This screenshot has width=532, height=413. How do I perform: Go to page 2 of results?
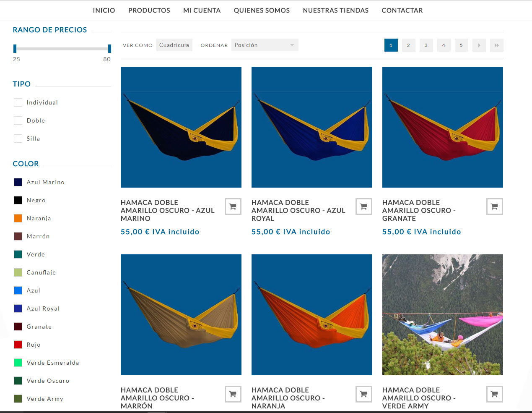pos(408,45)
